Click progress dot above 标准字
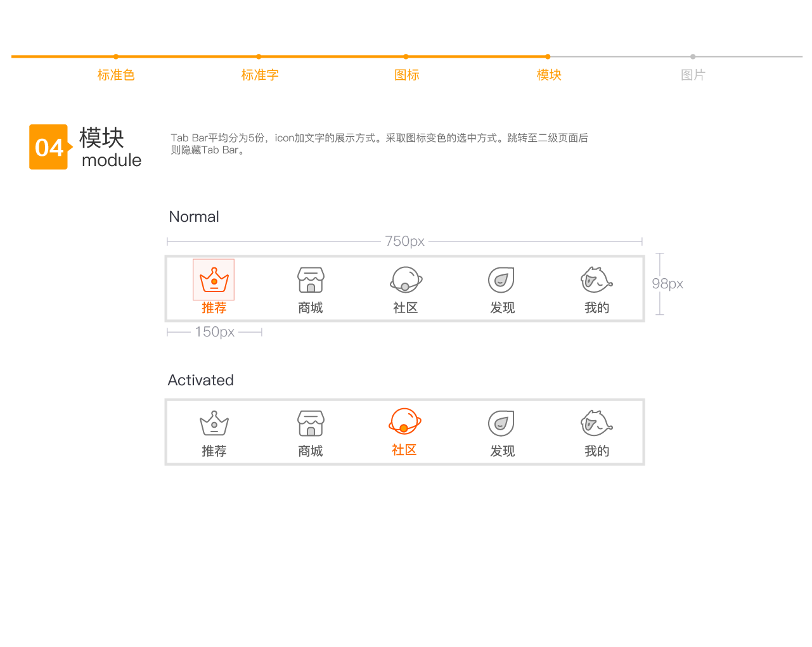812x647 pixels. [x=259, y=56]
